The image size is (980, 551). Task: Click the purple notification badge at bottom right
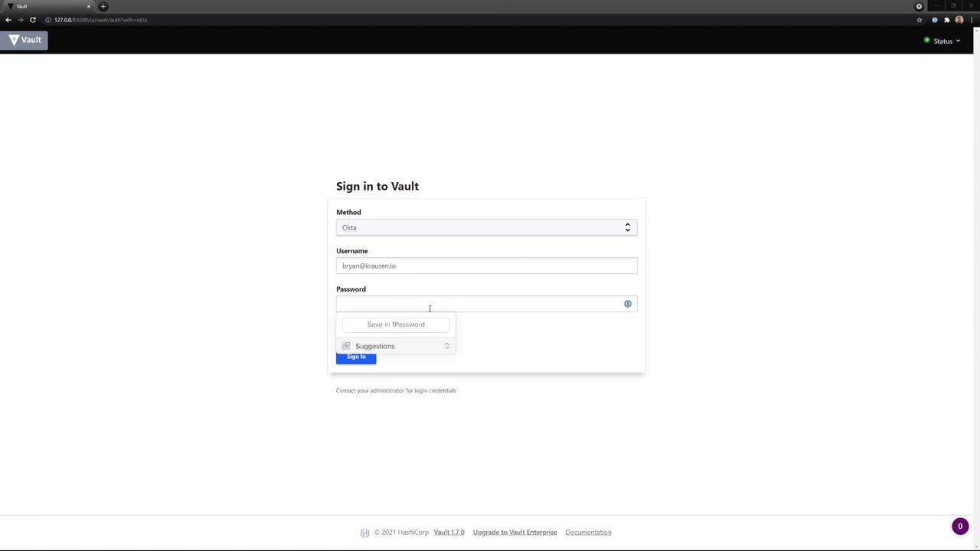click(960, 527)
